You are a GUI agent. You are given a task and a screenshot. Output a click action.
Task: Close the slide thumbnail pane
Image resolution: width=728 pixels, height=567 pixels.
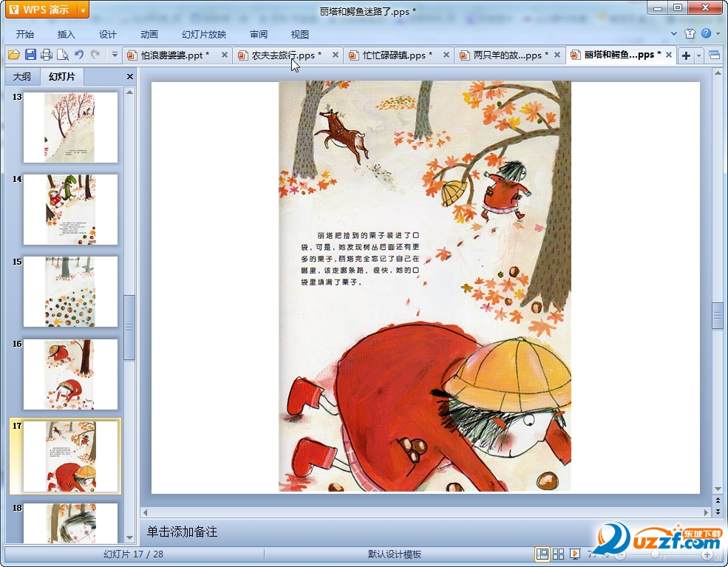tap(130, 77)
